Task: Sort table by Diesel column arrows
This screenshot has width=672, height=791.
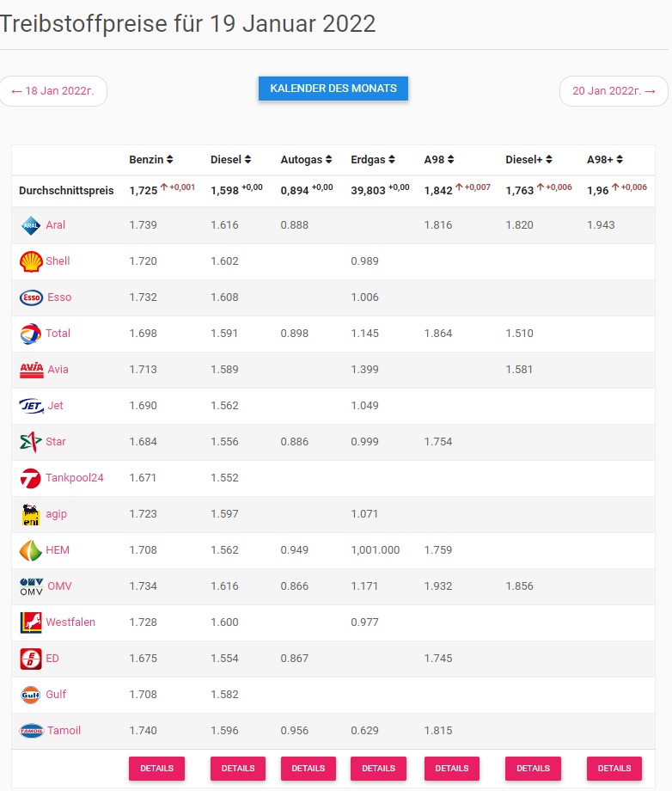Action: pos(247,159)
